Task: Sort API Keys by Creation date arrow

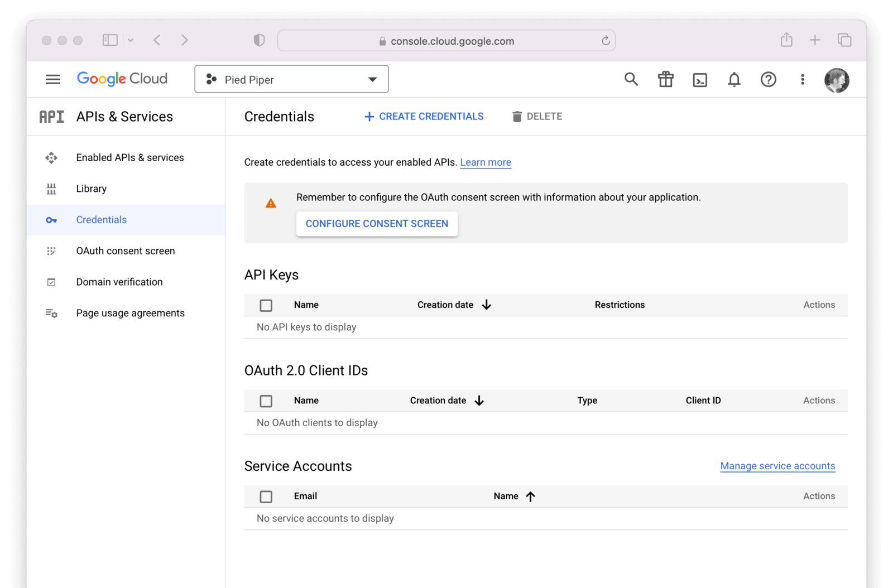Action: (487, 305)
